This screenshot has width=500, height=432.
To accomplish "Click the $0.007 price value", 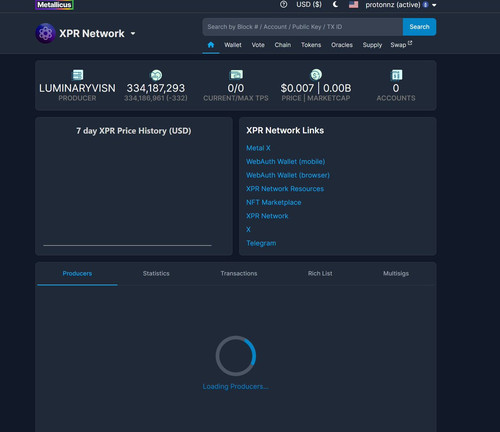I will click(297, 88).
